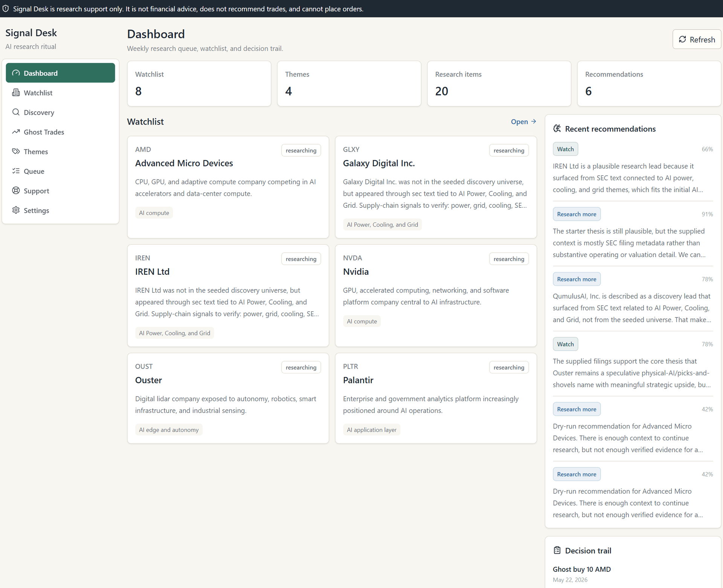The width and height of the screenshot is (723, 588).
Task: Click the Recent recommendations header icon
Action: 557,129
